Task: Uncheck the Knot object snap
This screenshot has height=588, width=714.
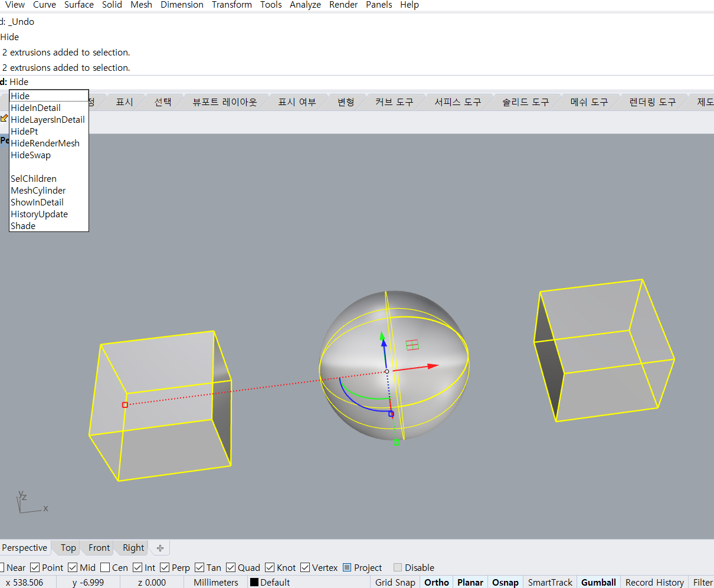Action: (270, 567)
